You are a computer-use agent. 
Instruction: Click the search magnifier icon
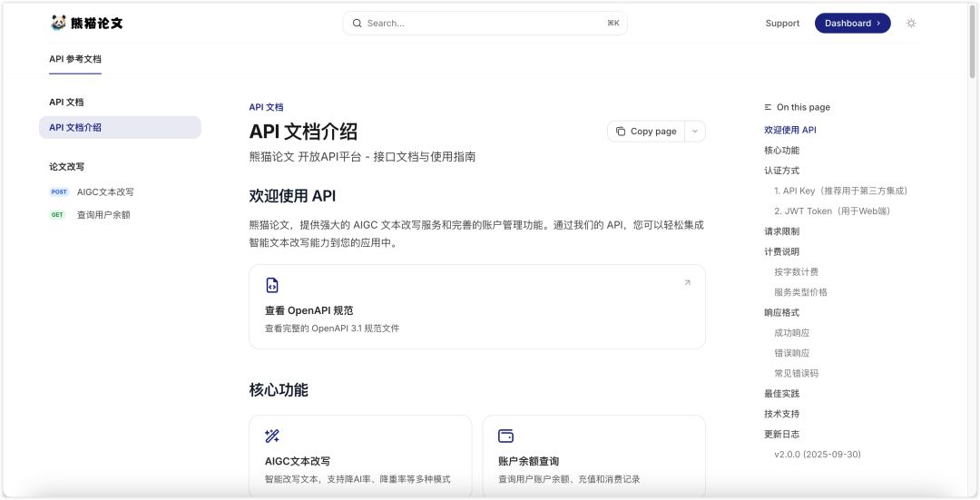(357, 23)
